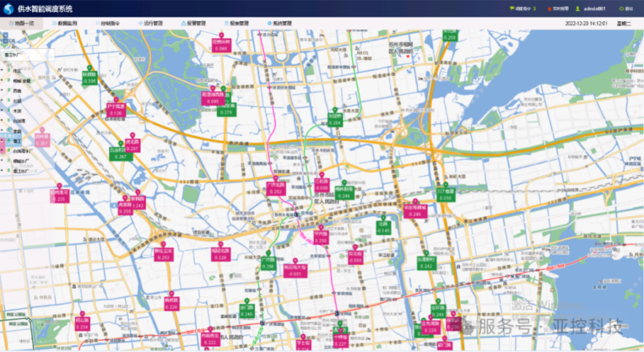Expand the 白洋湾水厂 tree node
Viewport: 644px width, 352px height.
[x=2, y=151]
